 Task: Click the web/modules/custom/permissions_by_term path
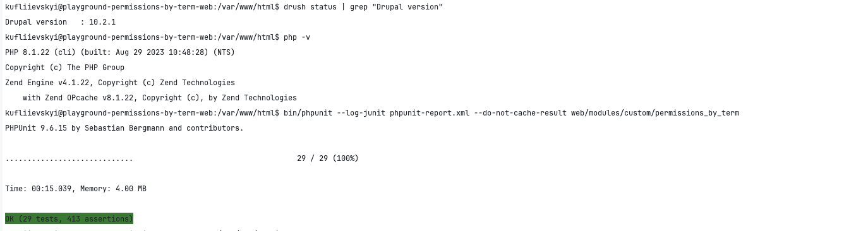click(655, 113)
